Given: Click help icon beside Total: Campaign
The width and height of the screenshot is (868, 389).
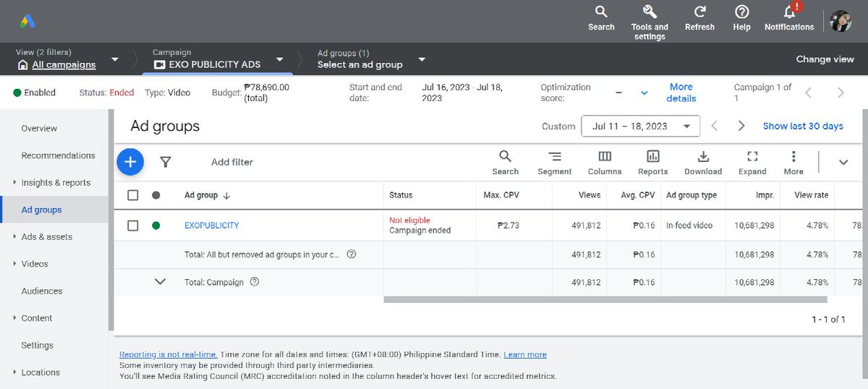Looking at the screenshot, I should tap(255, 282).
